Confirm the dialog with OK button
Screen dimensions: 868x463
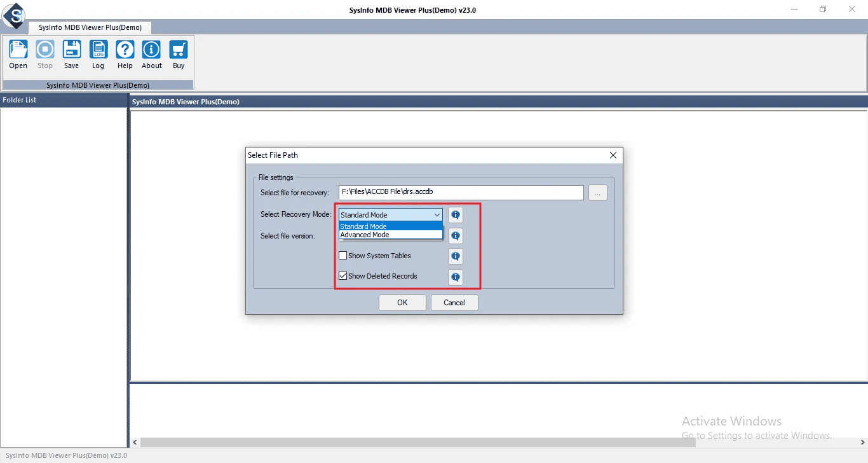pyautogui.click(x=402, y=303)
